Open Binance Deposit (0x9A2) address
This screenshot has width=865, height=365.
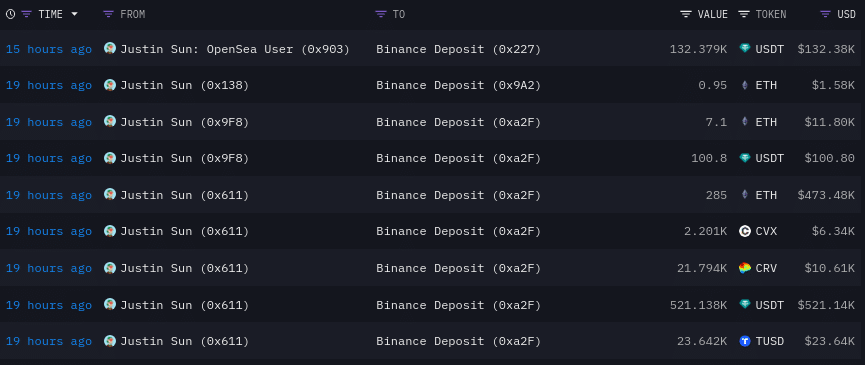coord(458,85)
